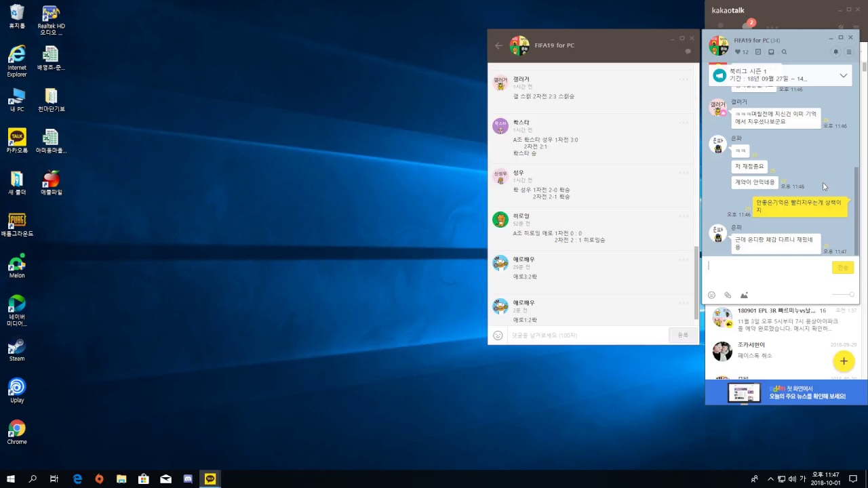Open the options dots for 성우's post
This screenshot has height=488, width=868.
(x=684, y=173)
